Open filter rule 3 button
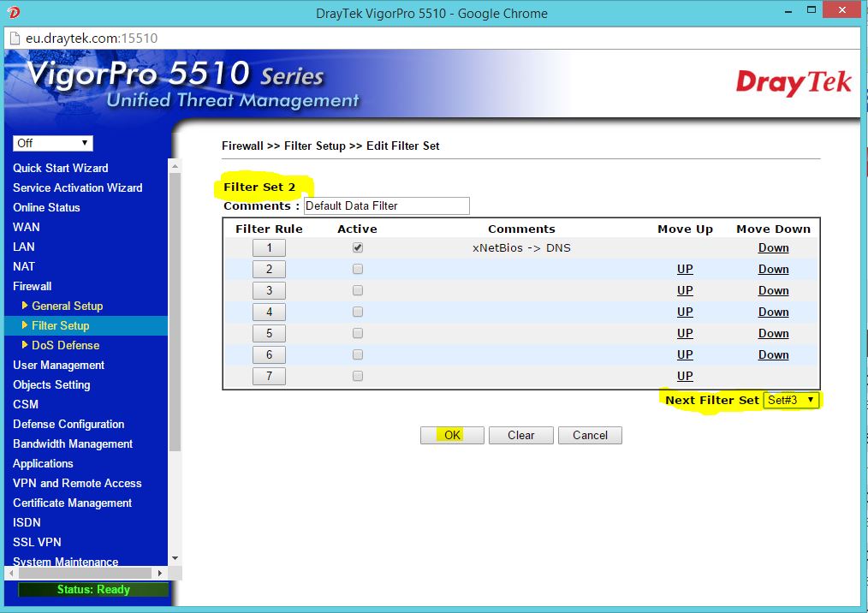 [269, 290]
